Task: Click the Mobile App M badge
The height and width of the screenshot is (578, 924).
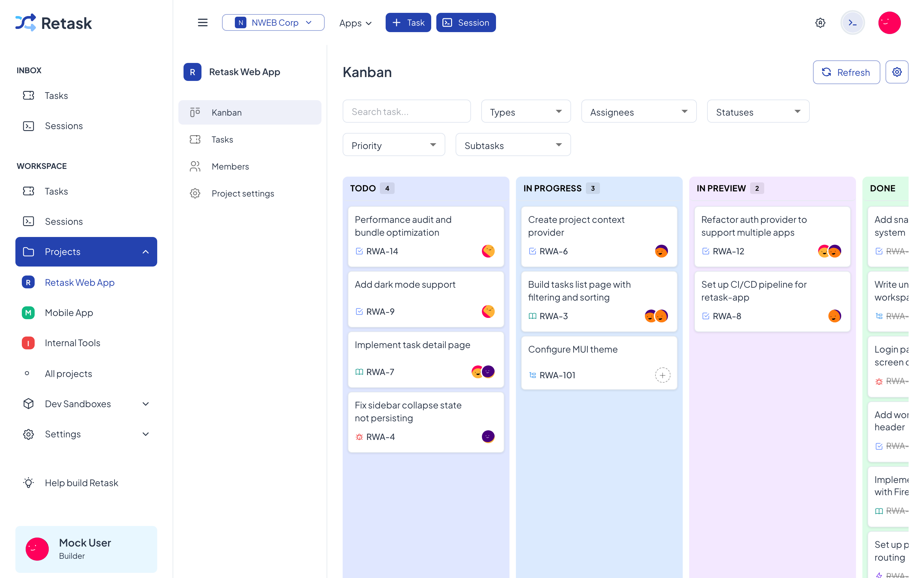Action: click(x=28, y=313)
